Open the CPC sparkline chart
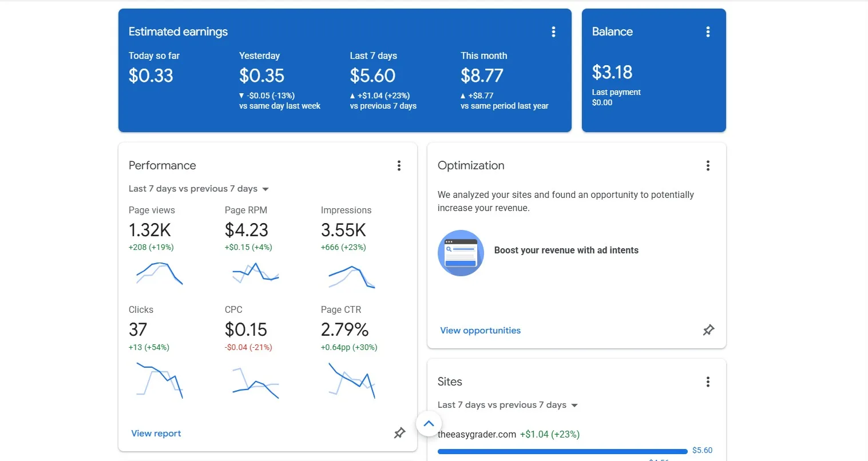This screenshot has width=868, height=461. [x=256, y=383]
